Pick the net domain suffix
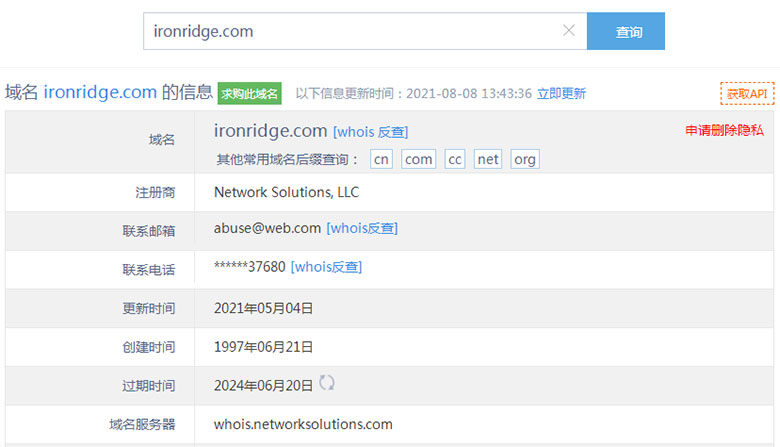780x447 pixels. [x=488, y=159]
